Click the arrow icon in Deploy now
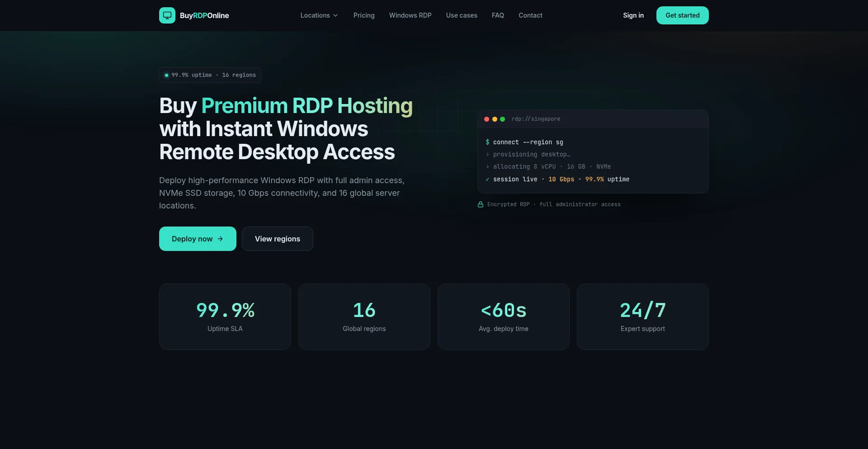 coord(220,239)
